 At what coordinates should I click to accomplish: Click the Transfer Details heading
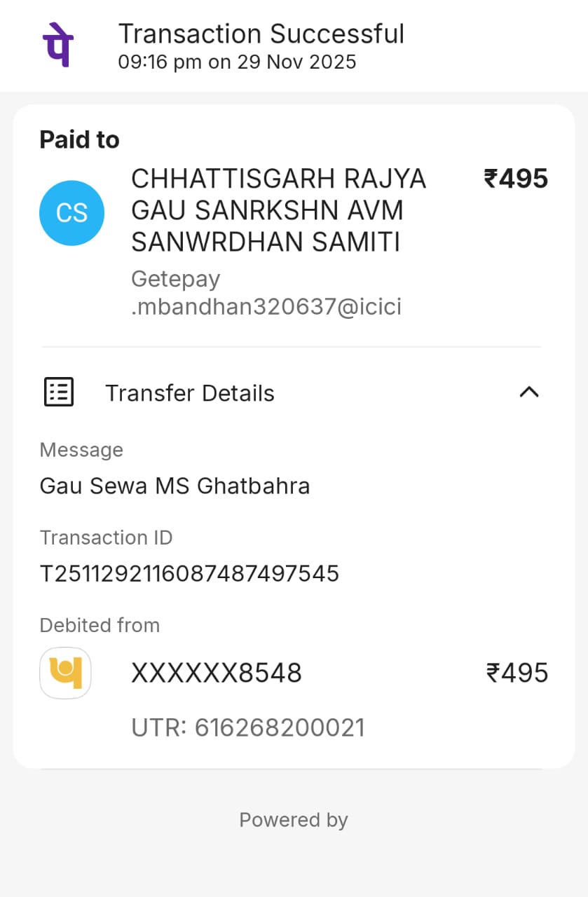[x=189, y=393]
